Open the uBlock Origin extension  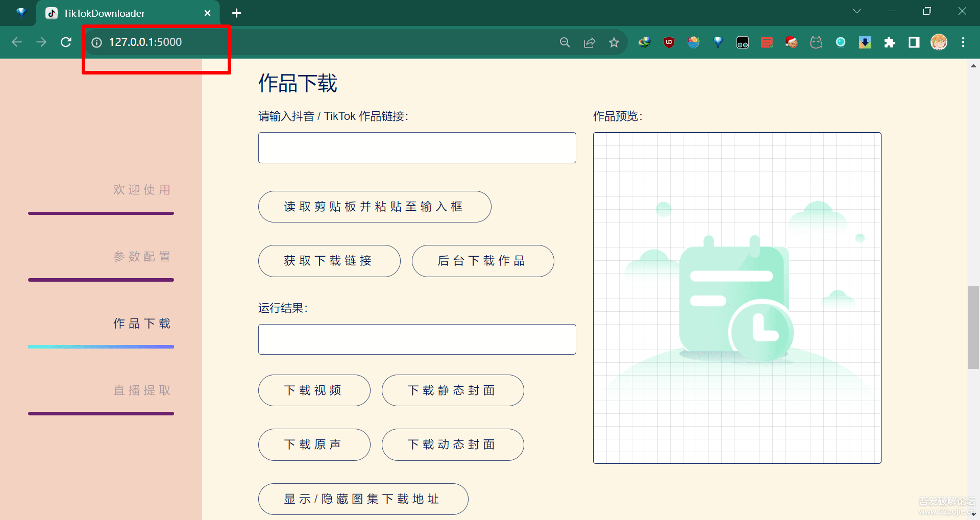tap(669, 42)
